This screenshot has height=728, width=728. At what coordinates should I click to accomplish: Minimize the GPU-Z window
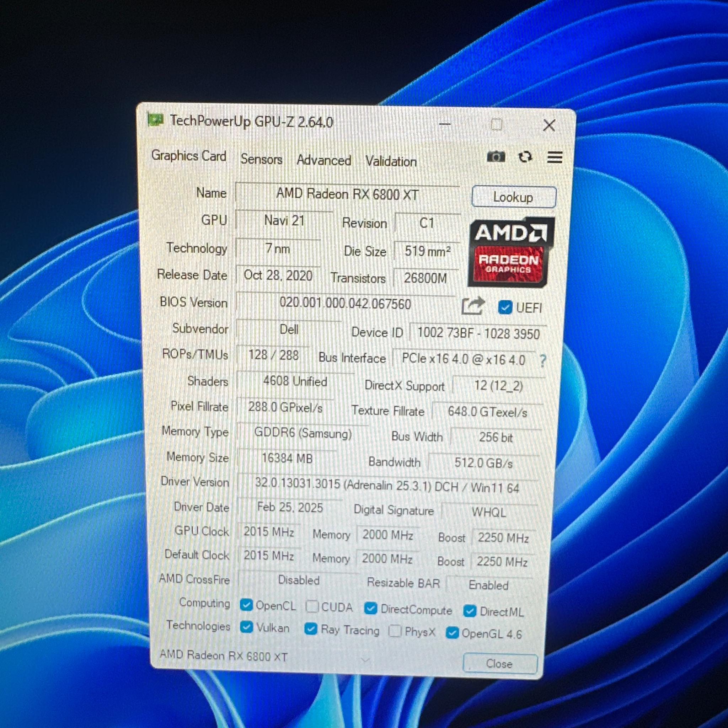tap(445, 123)
